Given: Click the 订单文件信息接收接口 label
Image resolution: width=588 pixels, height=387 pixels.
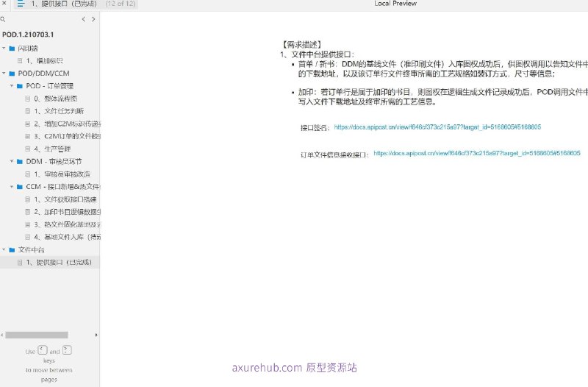Looking at the screenshot, I should click(336, 155).
